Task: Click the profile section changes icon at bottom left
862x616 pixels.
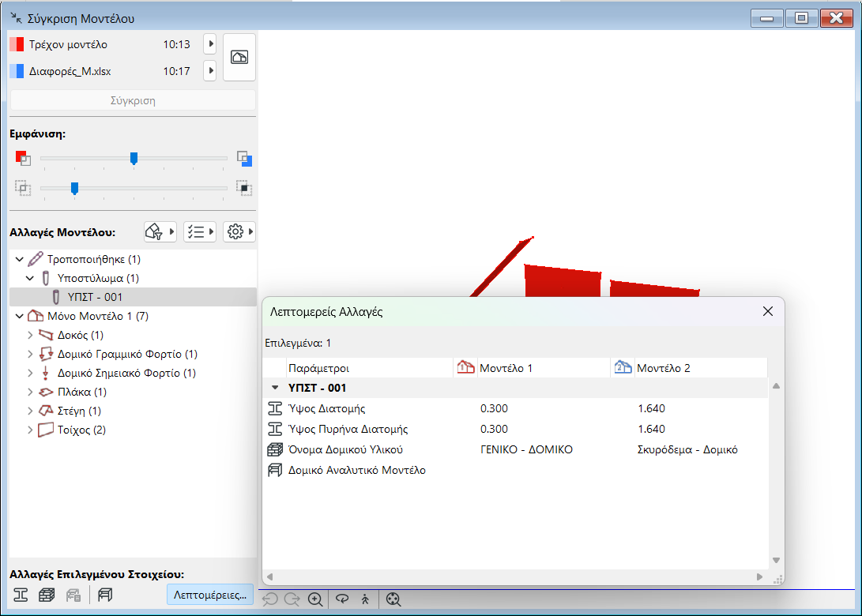Action: click(21, 595)
